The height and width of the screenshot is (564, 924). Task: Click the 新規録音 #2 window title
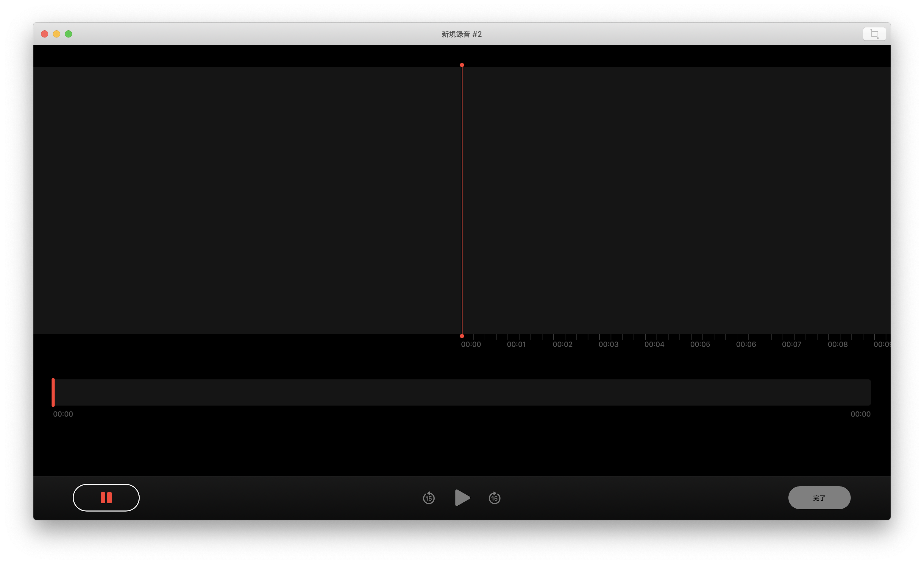point(461,34)
